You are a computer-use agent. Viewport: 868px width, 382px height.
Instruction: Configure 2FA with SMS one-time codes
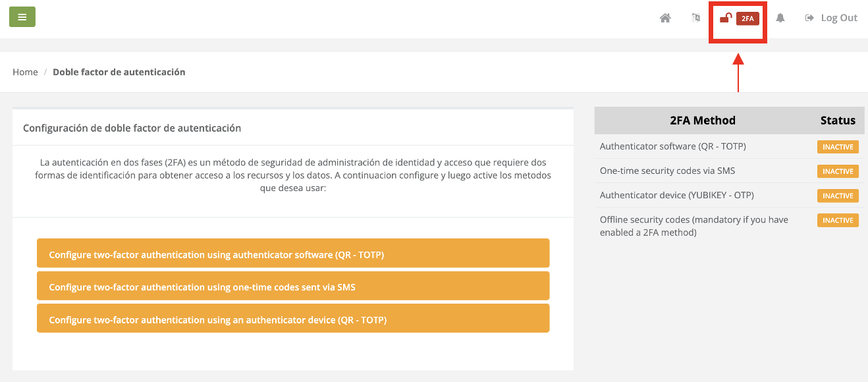click(293, 286)
